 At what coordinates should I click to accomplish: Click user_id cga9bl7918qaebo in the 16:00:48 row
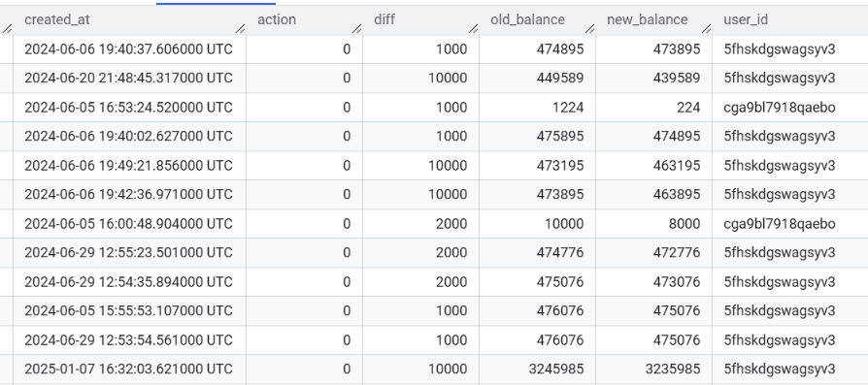coord(780,223)
